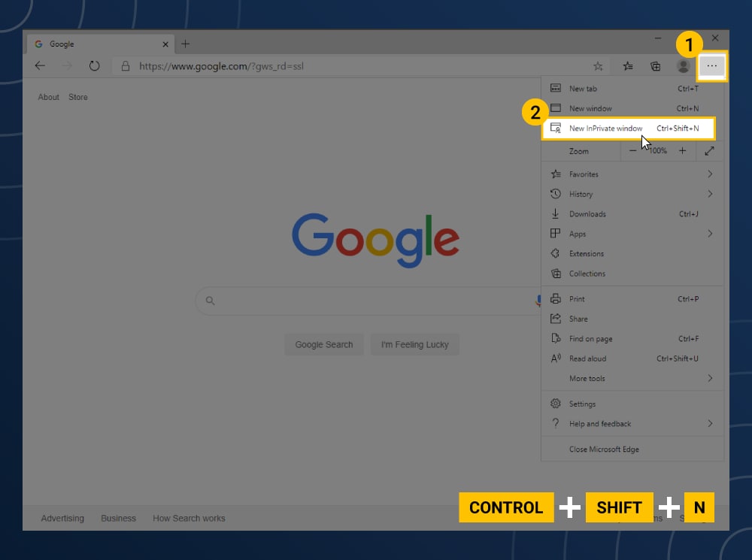Image resolution: width=752 pixels, height=560 pixels.
Task: Decrease zoom with the minus button
Action: click(632, 151)
